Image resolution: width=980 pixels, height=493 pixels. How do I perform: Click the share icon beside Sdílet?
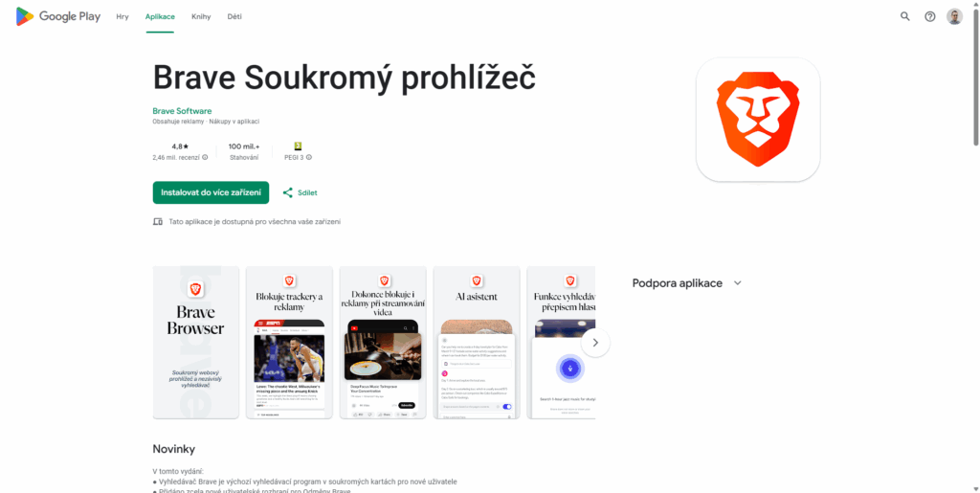(287, 192)
